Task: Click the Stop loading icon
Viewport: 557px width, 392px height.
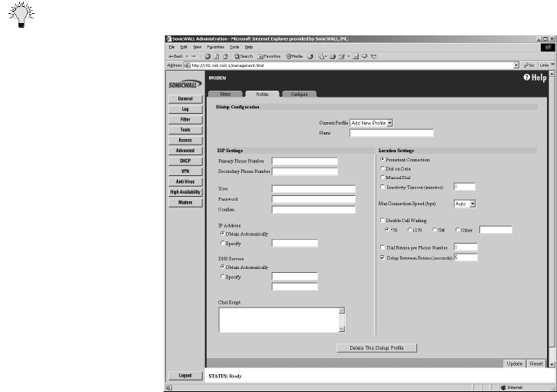Action: point(207,56)
